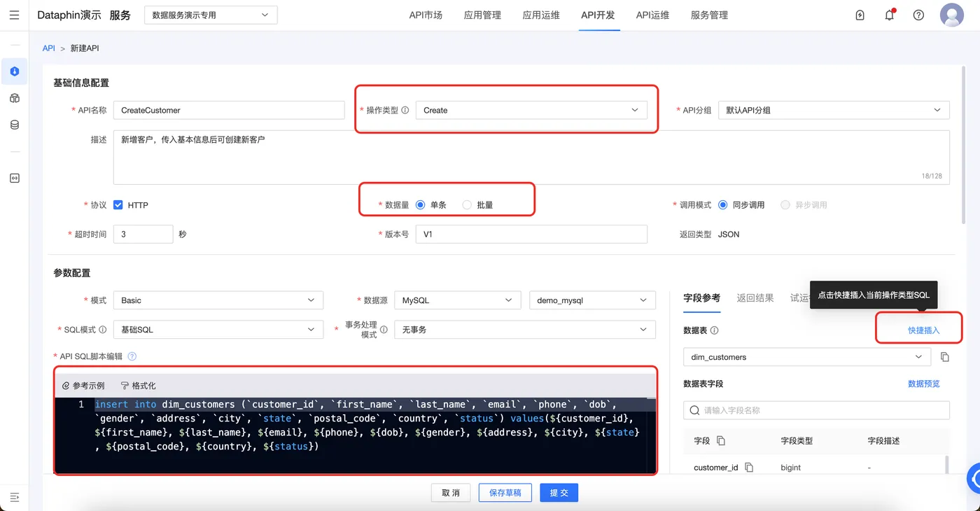Click the sidebar collapse icon at bottom left
This screenshot has height=511, width=980.
pos(14,497)
